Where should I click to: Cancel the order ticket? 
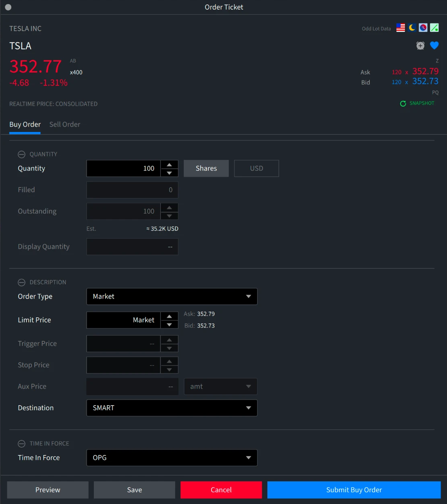point(221,490)
